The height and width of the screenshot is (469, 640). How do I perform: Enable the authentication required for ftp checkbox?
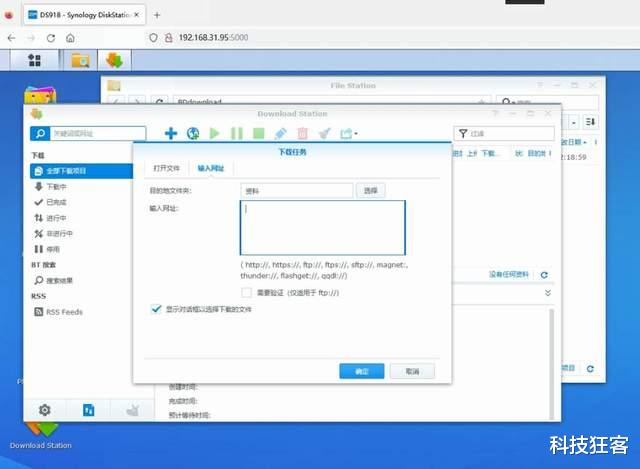coord(247,292)
